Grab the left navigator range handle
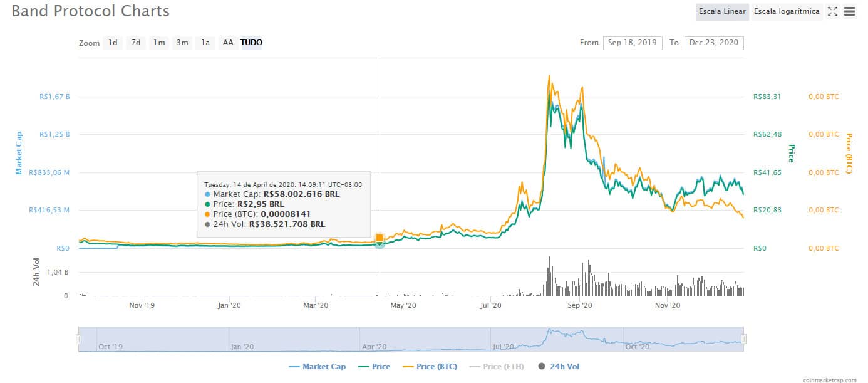Image resolution: width=868 pixels, height=383 pixels. (x=79, y=339)
